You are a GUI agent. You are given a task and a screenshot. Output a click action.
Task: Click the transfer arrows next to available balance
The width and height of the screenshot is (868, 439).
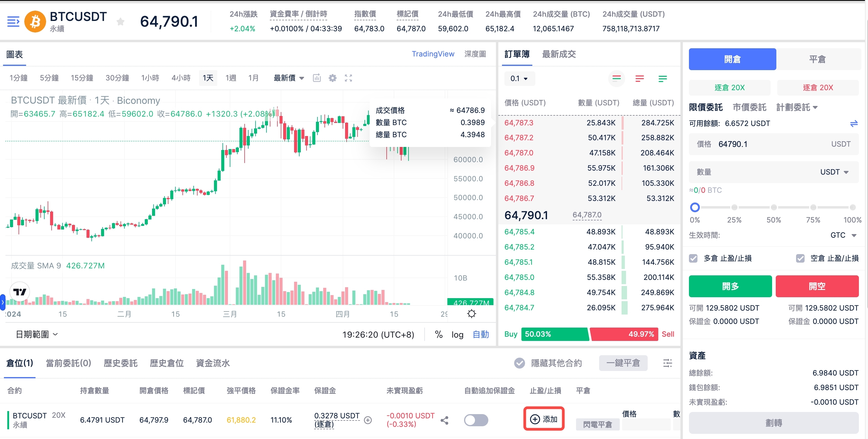853,123
